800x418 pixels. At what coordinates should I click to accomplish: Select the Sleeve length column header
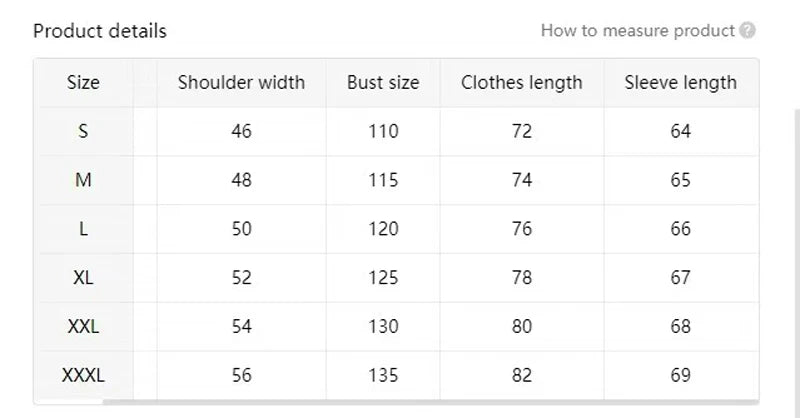681,83
